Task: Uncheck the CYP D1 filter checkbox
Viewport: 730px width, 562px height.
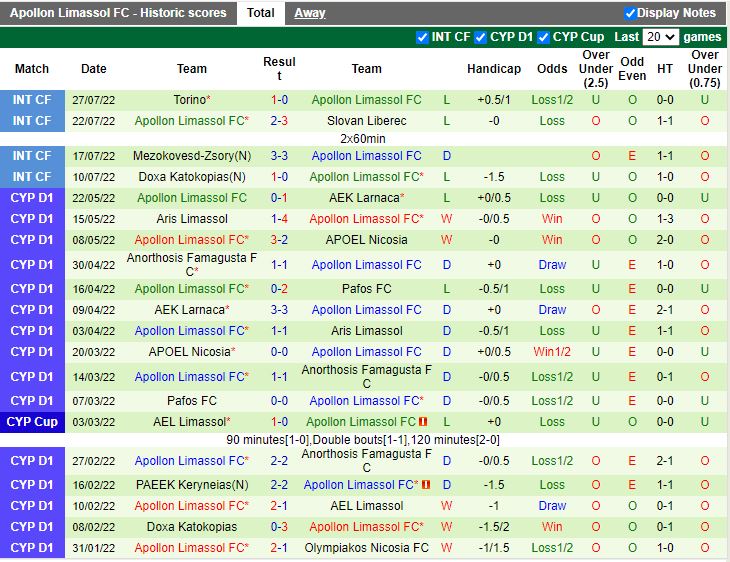Action: click(x=480, y=37)
